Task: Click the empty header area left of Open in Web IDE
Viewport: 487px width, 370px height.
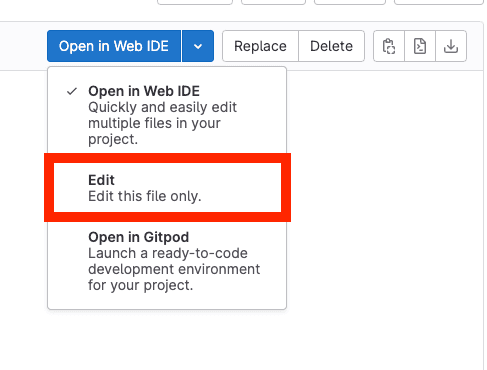Action: pos(23,46)
